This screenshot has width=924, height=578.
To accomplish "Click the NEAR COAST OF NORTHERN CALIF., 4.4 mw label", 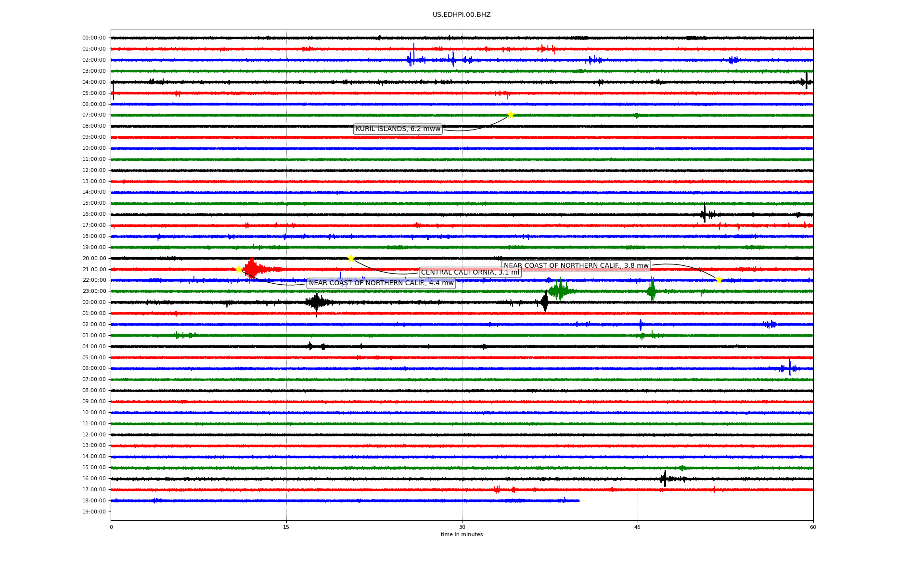I will [381, 283].
